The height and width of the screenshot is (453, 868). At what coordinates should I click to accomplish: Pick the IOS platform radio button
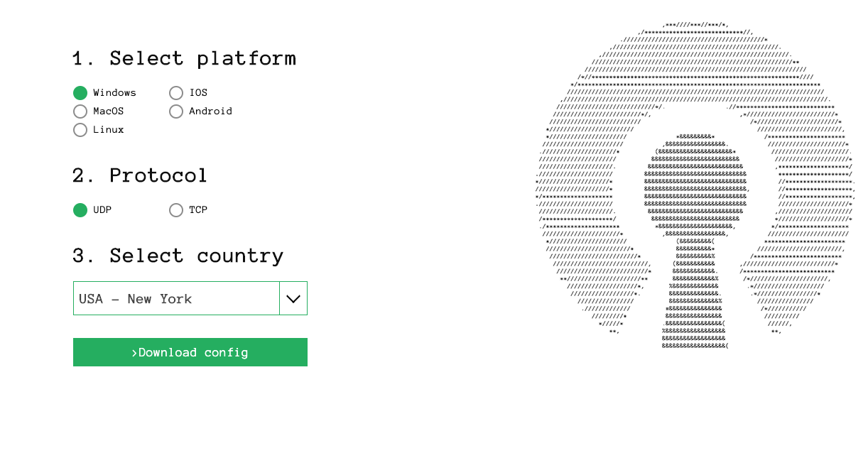pyautogui.click(x=176, y=93)
